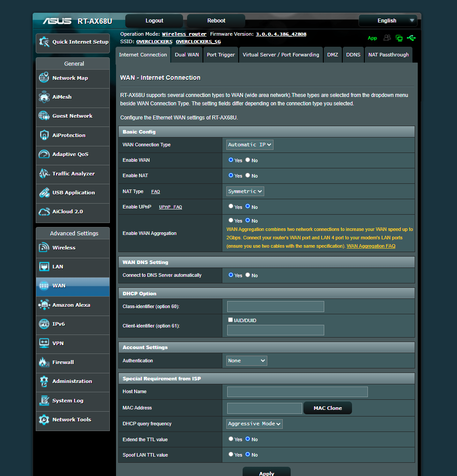This screenshot has width=457, height=476.
Task: Click the Network Tools icon
Action: pos(44,420)
